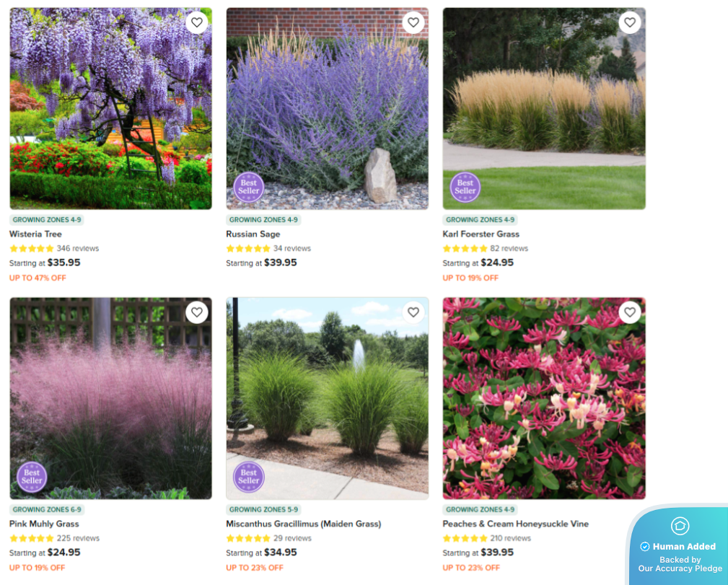Heart the Peaches & Cream Honeysuckle Vine
This screenshot has height=585, width=728.
point(630,312)
